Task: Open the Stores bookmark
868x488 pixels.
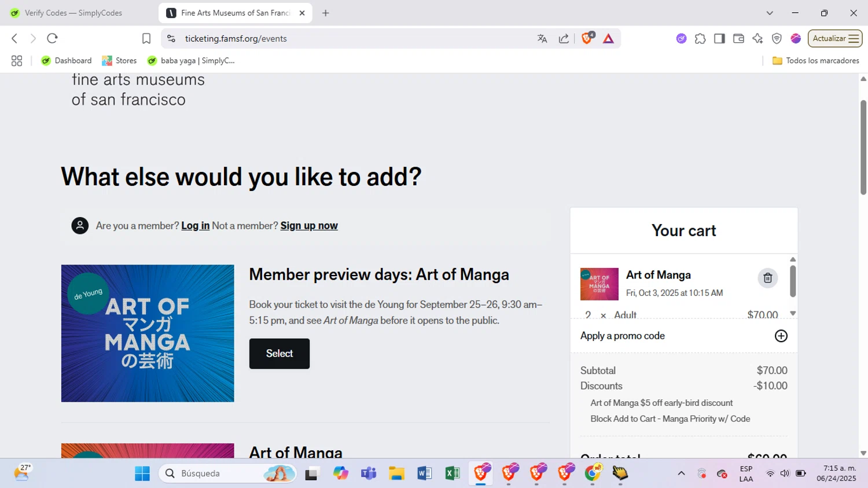Action: point(119,61)
